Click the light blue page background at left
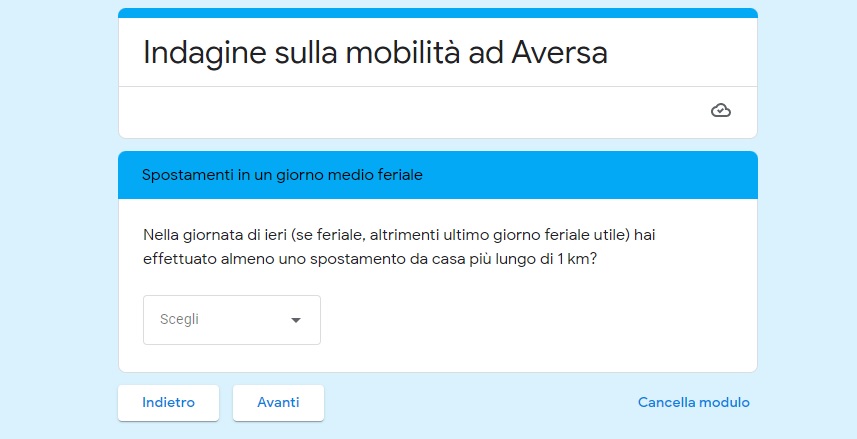 (57, 219)
